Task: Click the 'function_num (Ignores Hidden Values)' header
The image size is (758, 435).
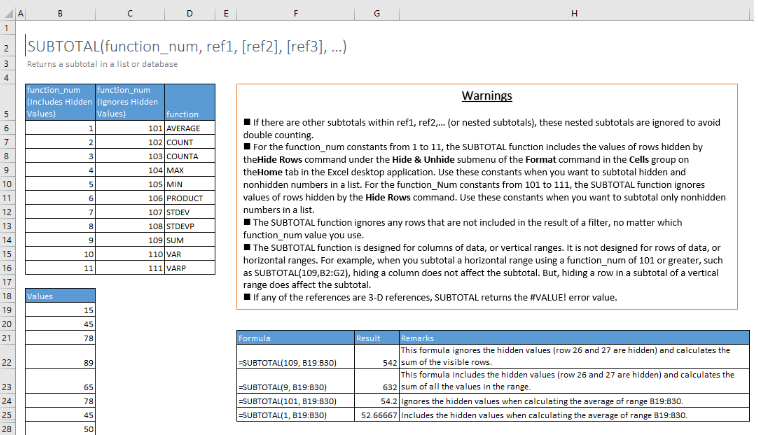Action: 130,102
